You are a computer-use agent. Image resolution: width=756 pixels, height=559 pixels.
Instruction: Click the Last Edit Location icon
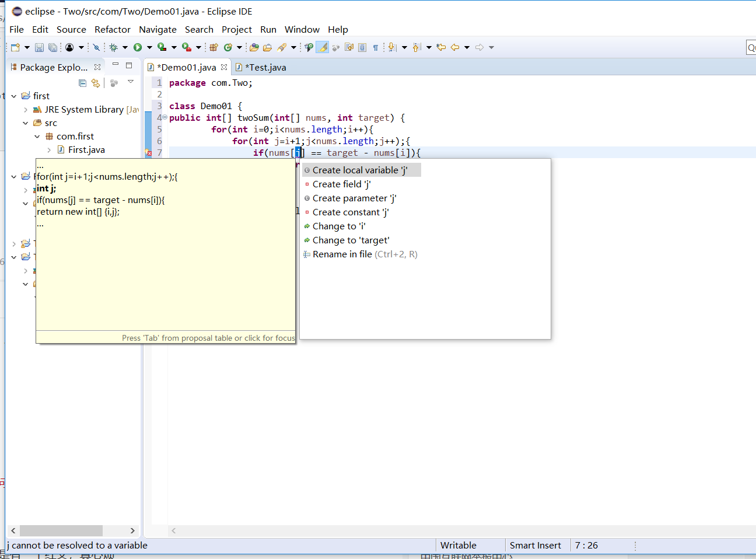[441, 47]
